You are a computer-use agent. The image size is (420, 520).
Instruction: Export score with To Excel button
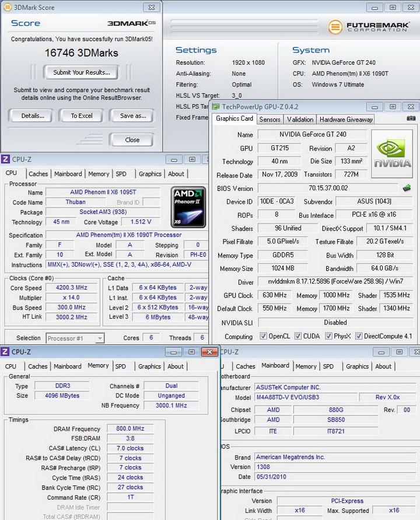click(82, 116)
